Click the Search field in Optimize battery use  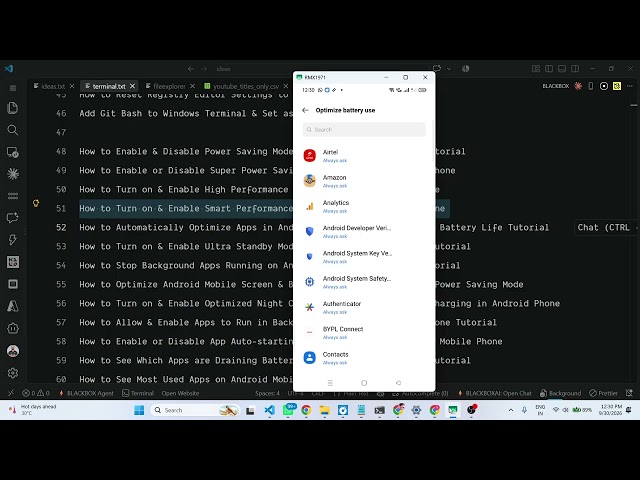coord(364,129)
